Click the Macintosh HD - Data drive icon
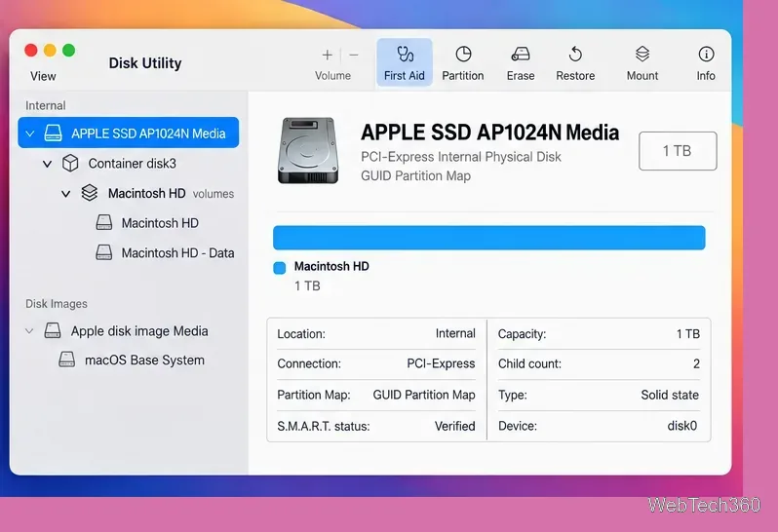 (x=103, y=252)
